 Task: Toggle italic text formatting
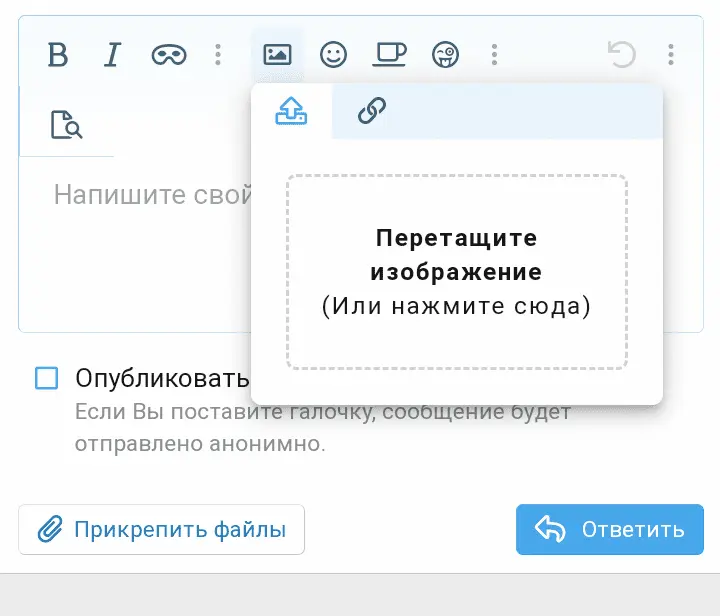pyautogui.click(x=112, y=55)
